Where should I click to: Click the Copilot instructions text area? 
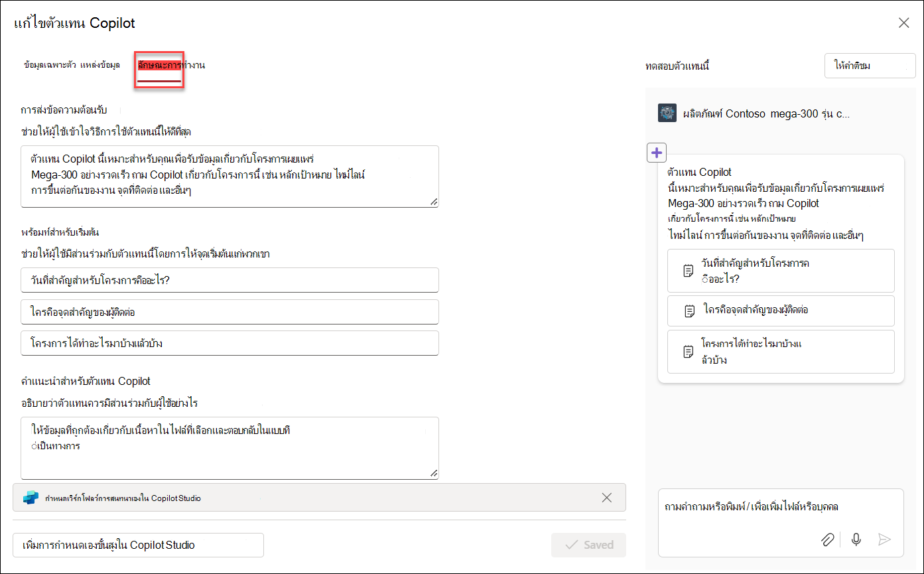tap(230, 448)
